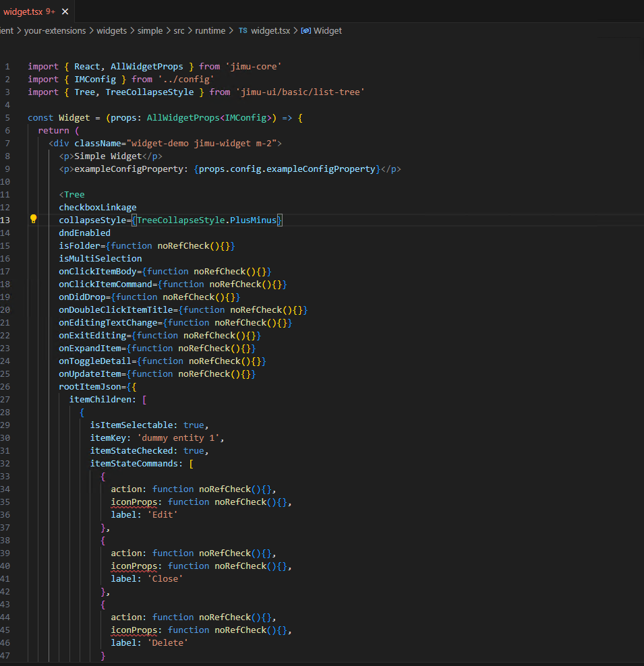Open the your-extensions breadcrumb folder
644x666 pixels.
[x=55, y=31]
